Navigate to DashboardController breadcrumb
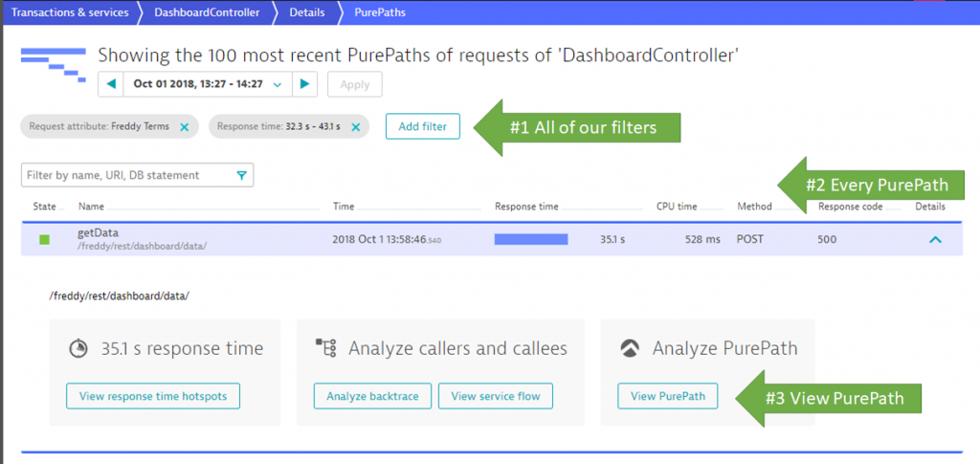The height and width of the screenshot is (464, 980). click(207, 12)
